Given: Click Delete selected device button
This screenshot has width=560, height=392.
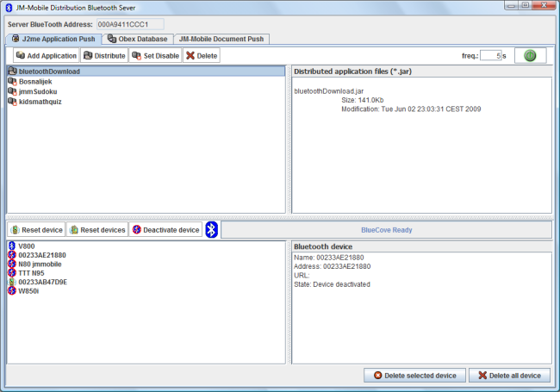Looking at the screenshot, I should (414, 376).
